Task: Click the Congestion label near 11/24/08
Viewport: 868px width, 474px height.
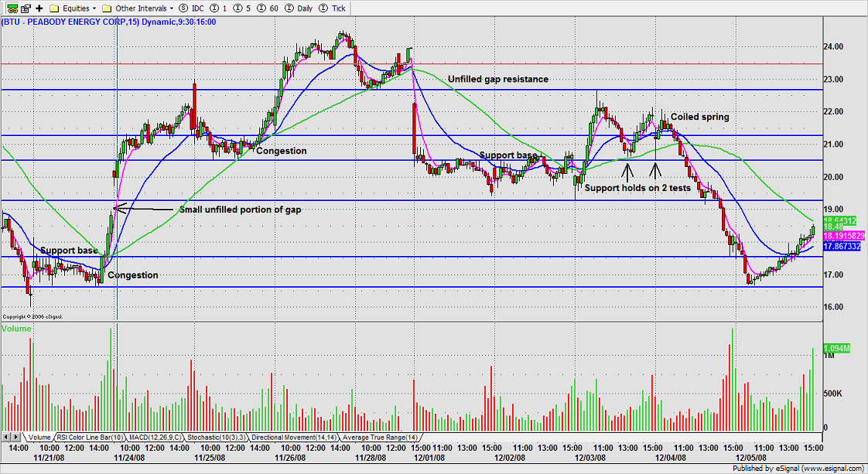Action: (x=133, y=275)
